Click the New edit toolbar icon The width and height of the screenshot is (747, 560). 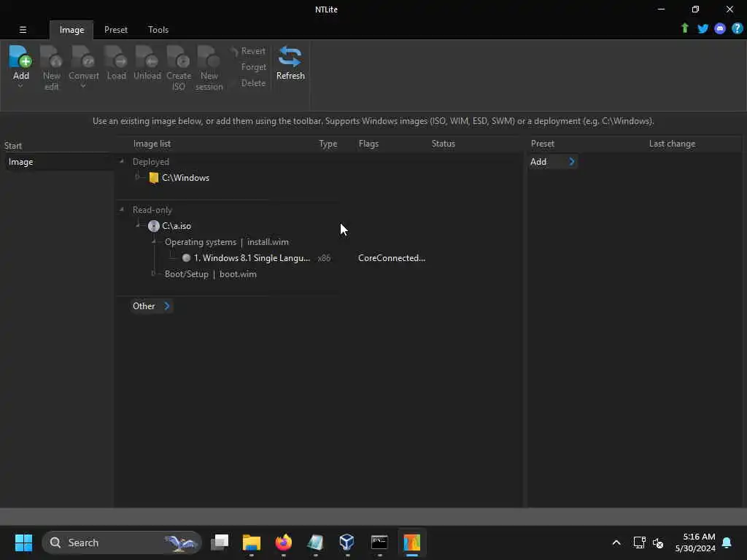pos(52,58)
